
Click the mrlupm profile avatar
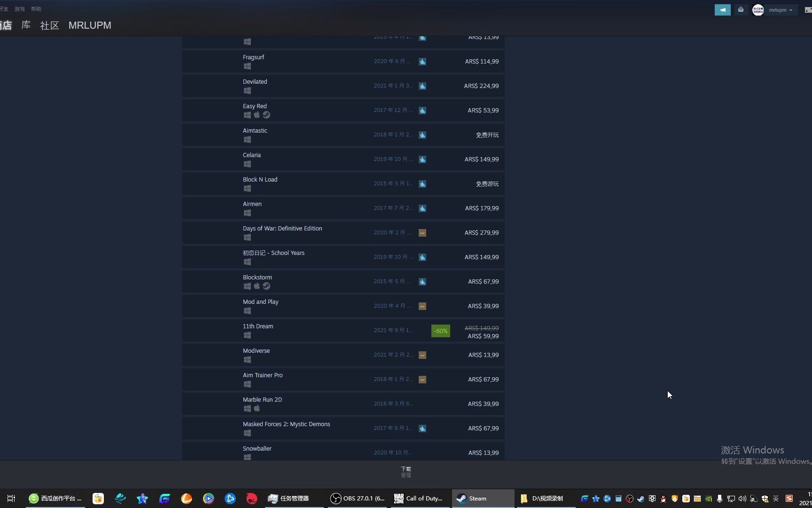pyautogui.click(x=758, y=10)
